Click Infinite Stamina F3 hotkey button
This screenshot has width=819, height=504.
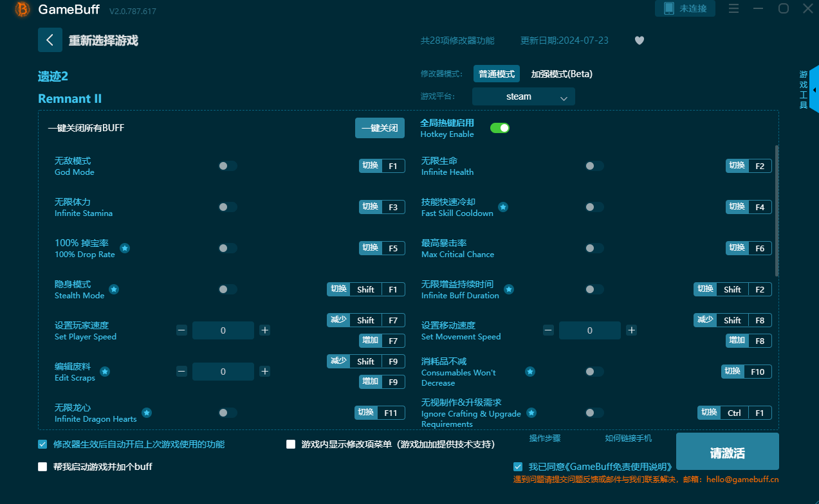pyautogui.click(x=382, y=207)
